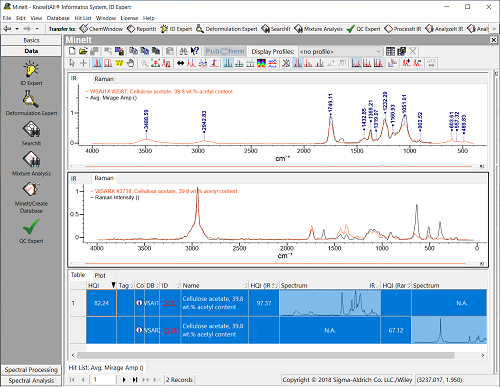
Task: Click the Name column header sort arrows
Action: (x=246, y=285)
